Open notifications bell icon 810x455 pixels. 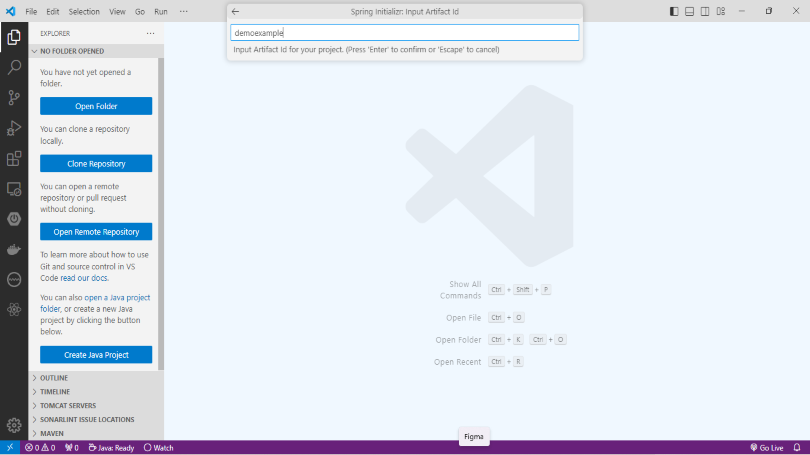click(x=797, y=448)
